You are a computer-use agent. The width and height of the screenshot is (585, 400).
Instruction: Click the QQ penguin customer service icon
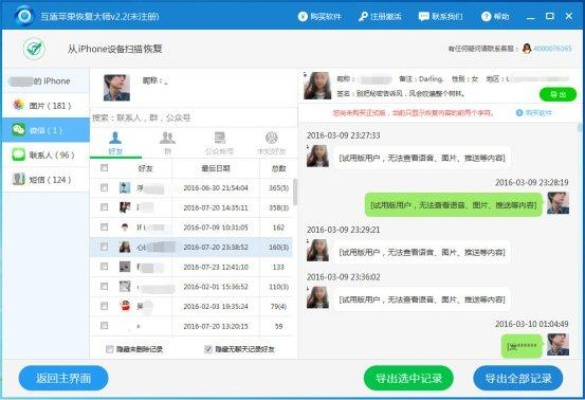coord(527,49)
